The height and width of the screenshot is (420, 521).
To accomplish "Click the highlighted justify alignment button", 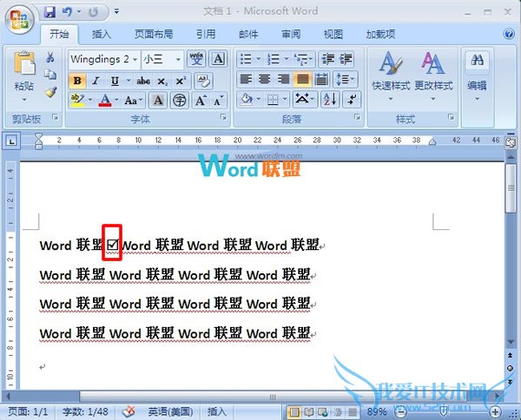I will 302,79.
